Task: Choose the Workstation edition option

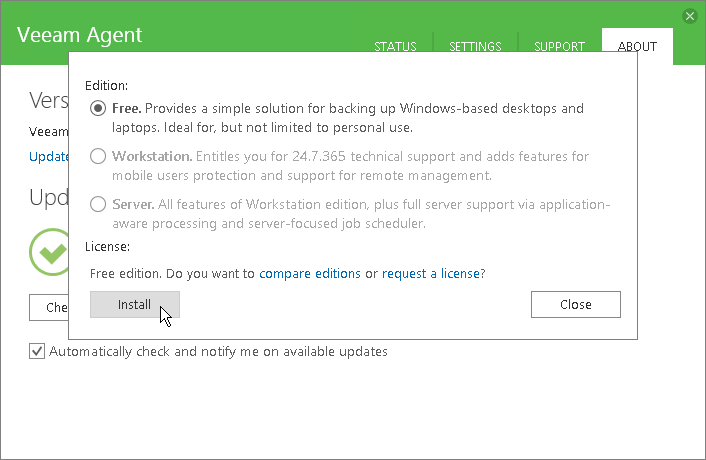Action: pos(98,157)
